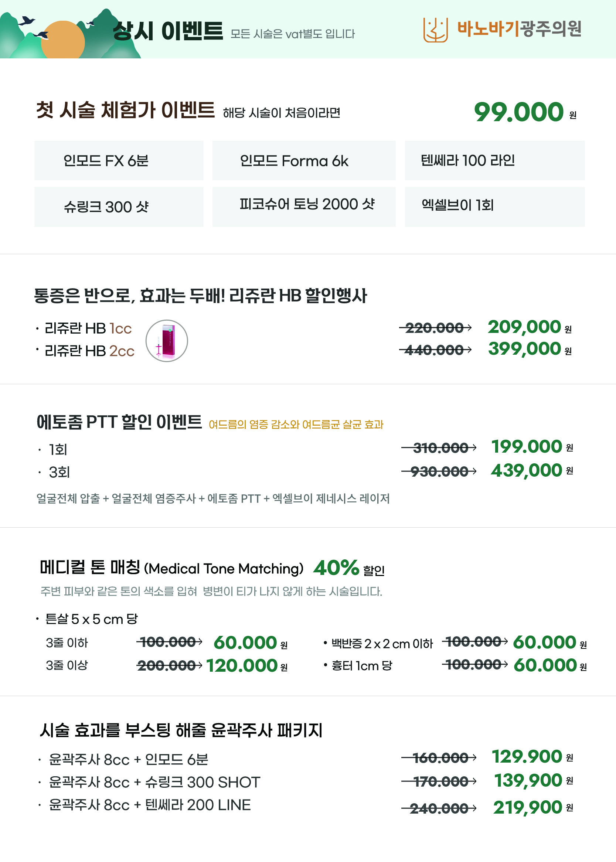Click the 에토좀 PTT 3회 price 439,000
This screenshot has height=862, width=616.
point(532,470)
